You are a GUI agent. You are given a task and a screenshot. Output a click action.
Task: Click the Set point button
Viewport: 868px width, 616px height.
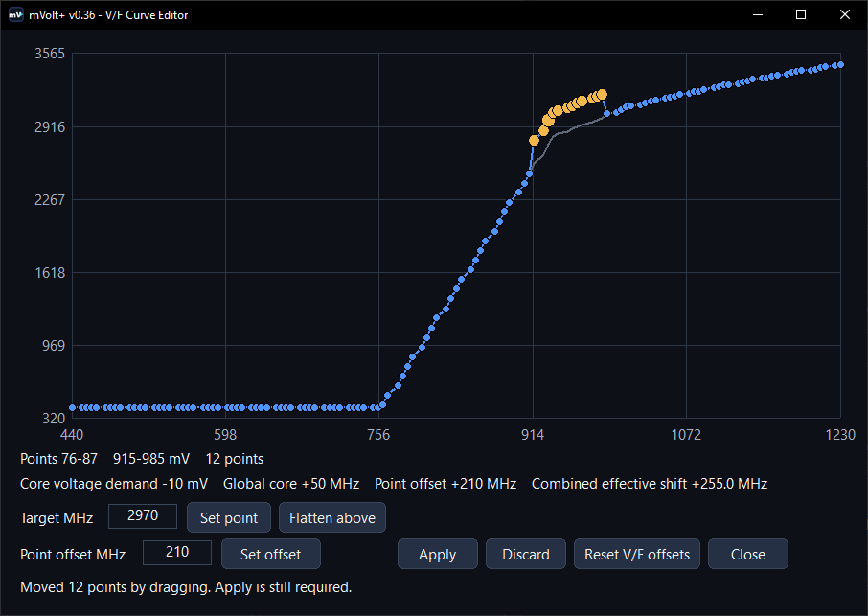(229, 517)
